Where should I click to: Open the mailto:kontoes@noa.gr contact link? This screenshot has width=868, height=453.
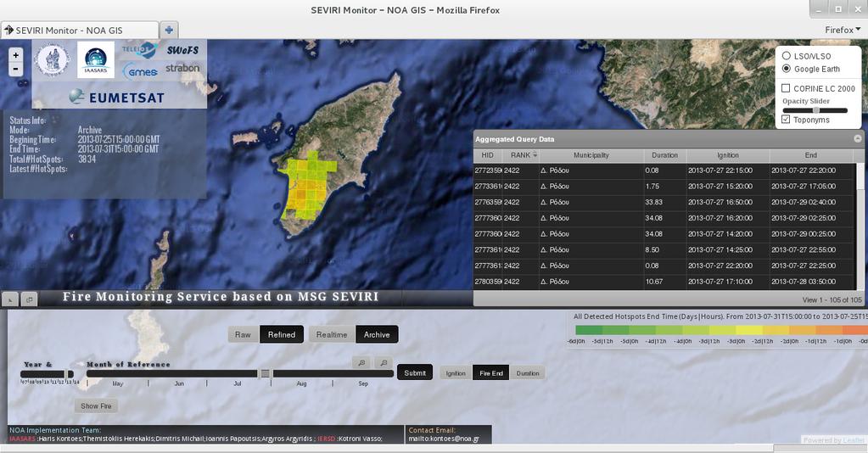tap(444, 439)
